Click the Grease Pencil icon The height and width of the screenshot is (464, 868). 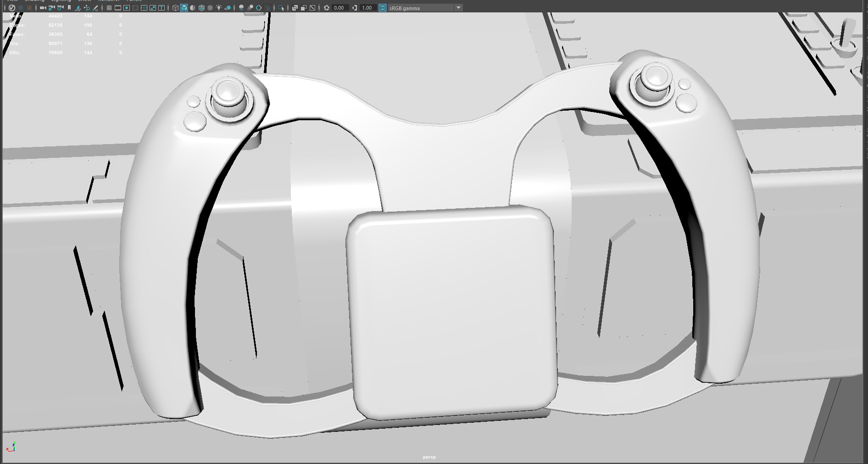click(95, 8)
